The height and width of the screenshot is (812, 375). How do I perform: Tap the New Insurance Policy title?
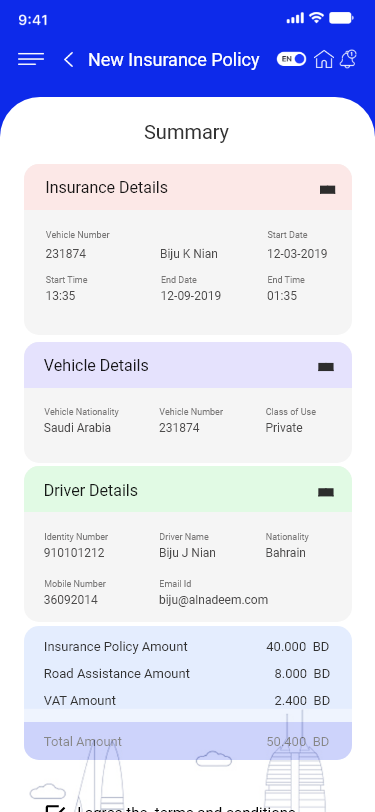pos(174,60)
